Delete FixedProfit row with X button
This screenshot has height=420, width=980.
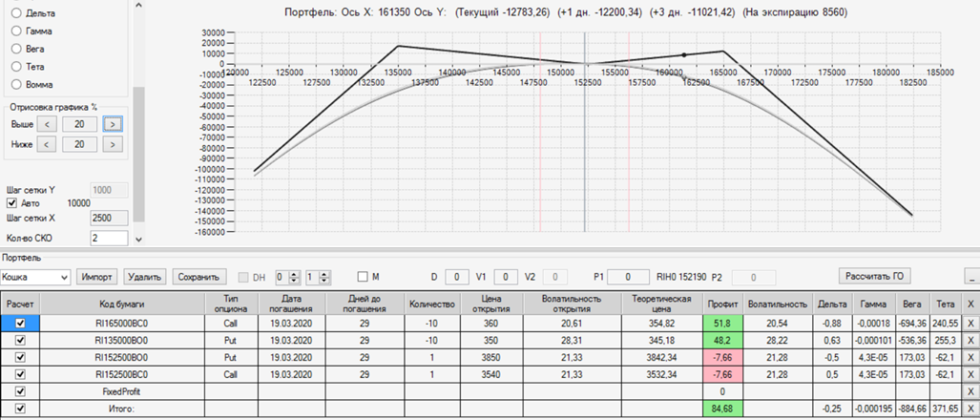coord(970,390)
